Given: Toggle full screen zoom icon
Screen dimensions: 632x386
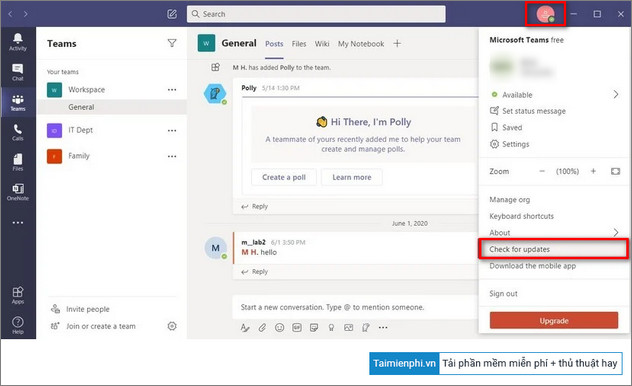Looking at the screenshot, I should [x=615, y=171].
